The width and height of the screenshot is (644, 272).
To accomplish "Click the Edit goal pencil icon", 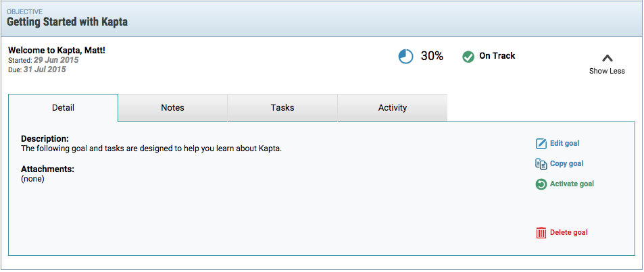I will click(541, 144).
